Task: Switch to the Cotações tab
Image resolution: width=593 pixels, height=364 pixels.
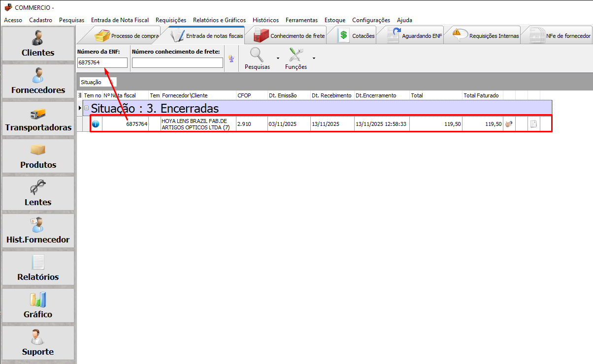Action: tap(357, 36)
